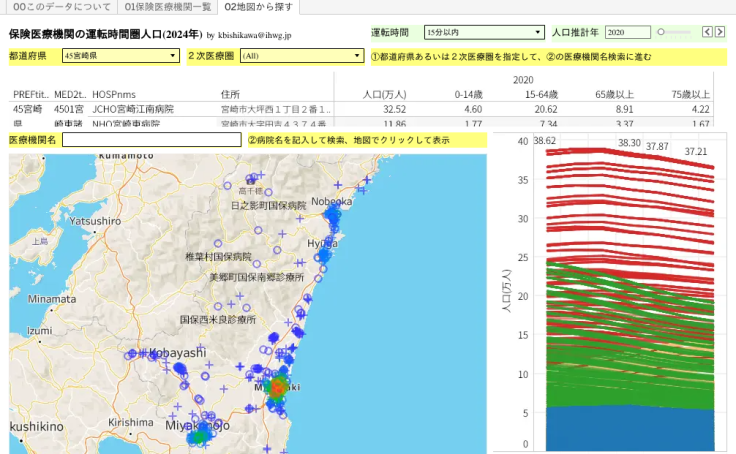Step 人口推計年 back with left arrow
The image size is (736, 454).
pos(707,32)
